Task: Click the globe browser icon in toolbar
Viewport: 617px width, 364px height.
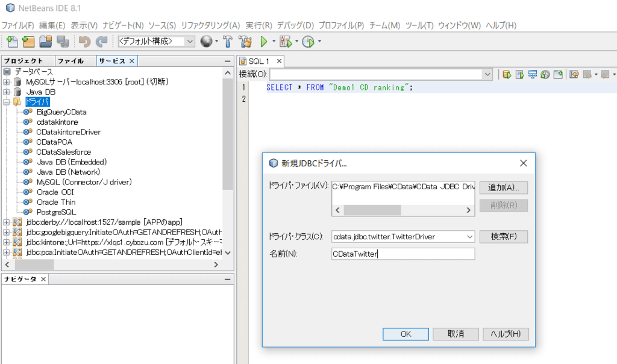Action: click(x=206, y=41)
